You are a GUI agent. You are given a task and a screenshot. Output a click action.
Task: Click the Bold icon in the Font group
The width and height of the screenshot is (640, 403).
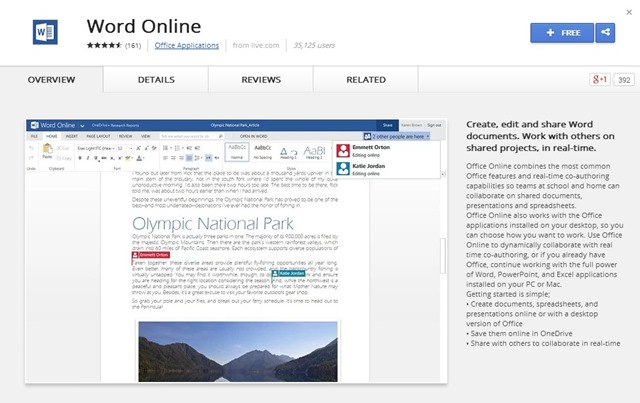click(x=80, y=158)
